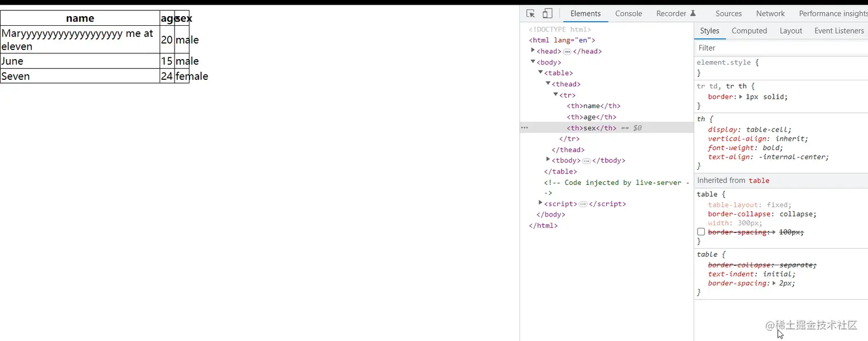Open actions menu dots beside selected th
Viewport: 868px width, 341px height.
(524, 128)
